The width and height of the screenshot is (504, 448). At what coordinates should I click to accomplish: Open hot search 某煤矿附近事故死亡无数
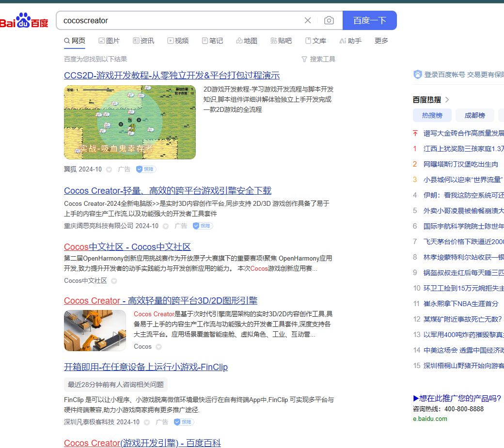[x=462, y=319]
